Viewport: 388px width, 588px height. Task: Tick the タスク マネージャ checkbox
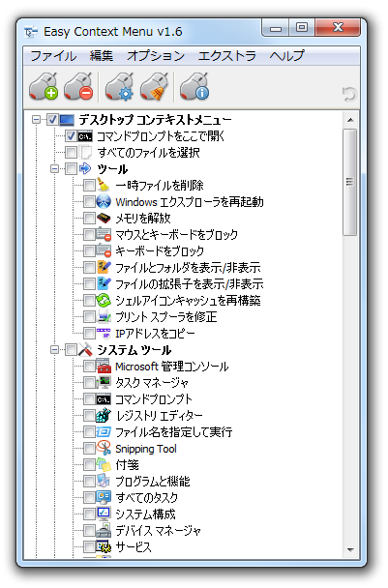pos(89,383)
